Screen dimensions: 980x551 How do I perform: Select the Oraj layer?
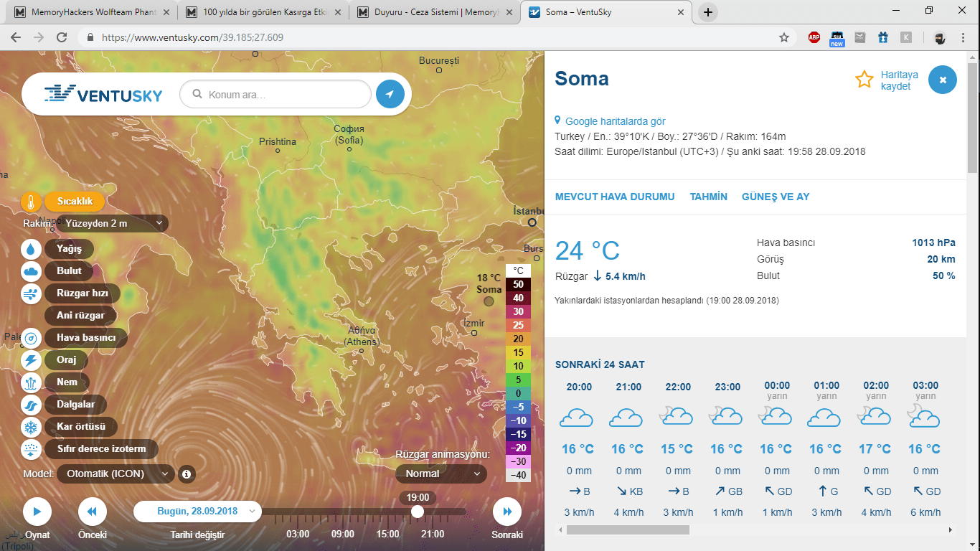coord(67,360)
